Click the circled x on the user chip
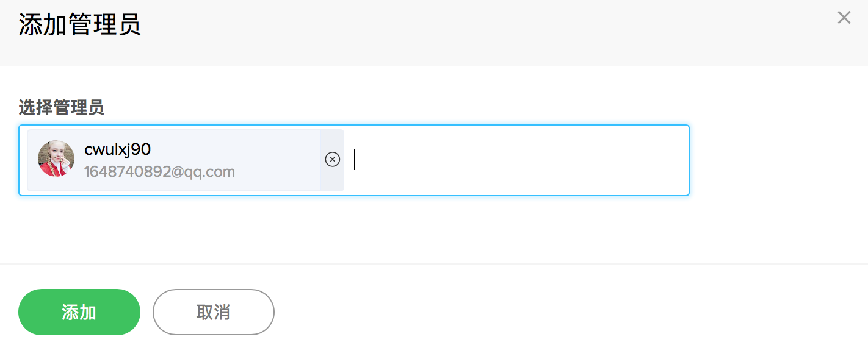 pyautogui.click(x=332, y=160)
